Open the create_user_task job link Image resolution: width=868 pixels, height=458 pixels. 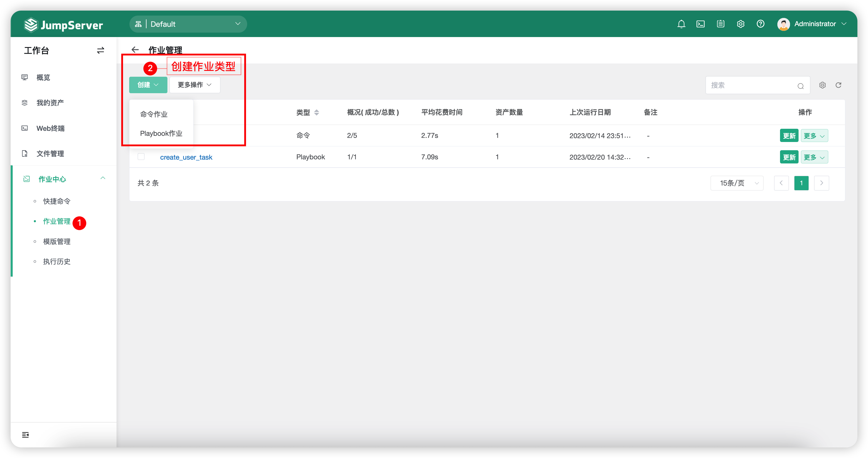tap(186, 157)
